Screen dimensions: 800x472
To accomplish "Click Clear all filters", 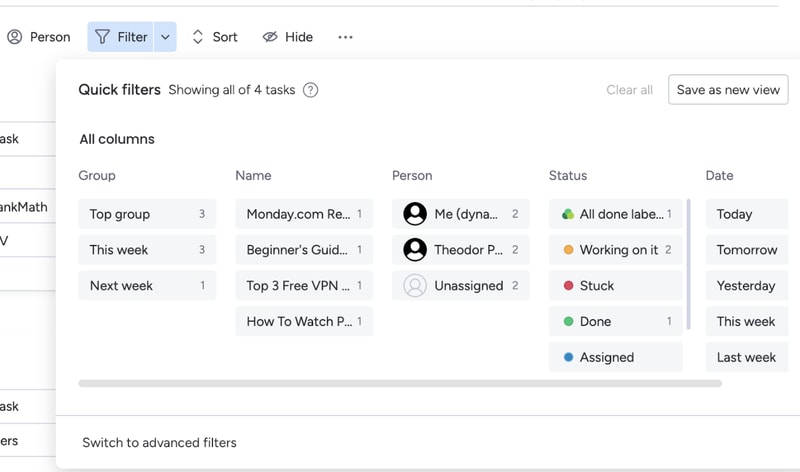I will [629, 90].
